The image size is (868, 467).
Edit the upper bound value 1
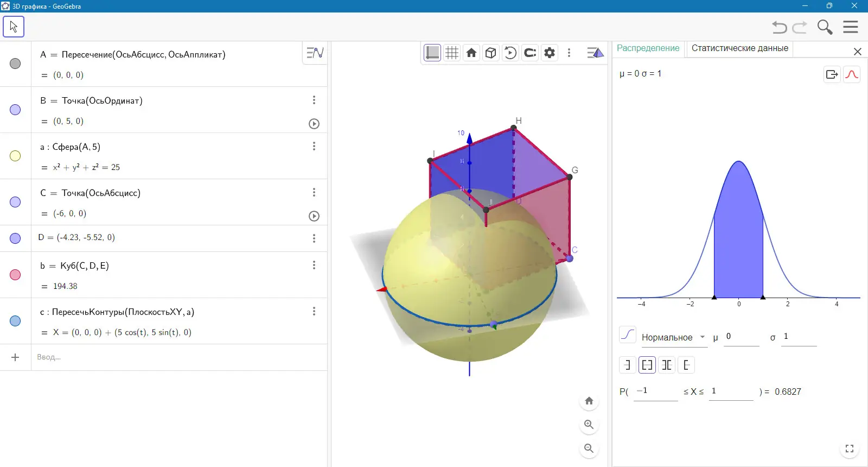pos(731,392)
